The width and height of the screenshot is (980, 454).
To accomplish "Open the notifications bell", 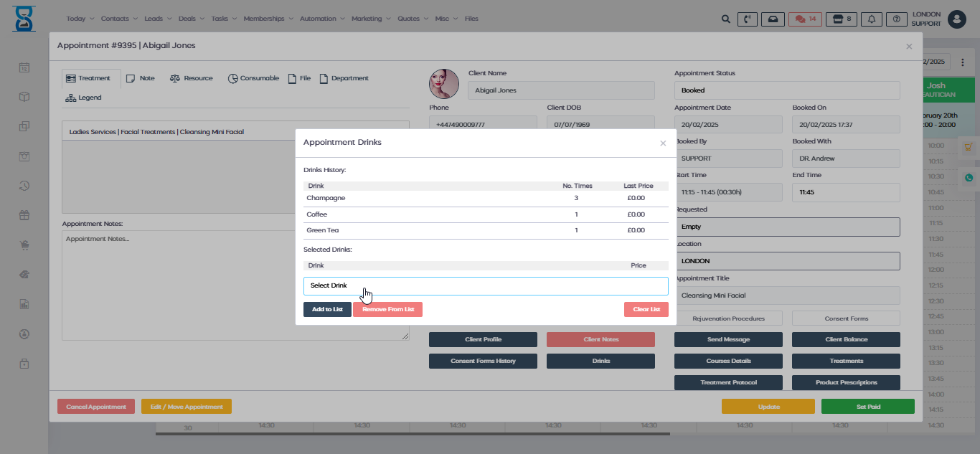I will click(x=872, y=19).
